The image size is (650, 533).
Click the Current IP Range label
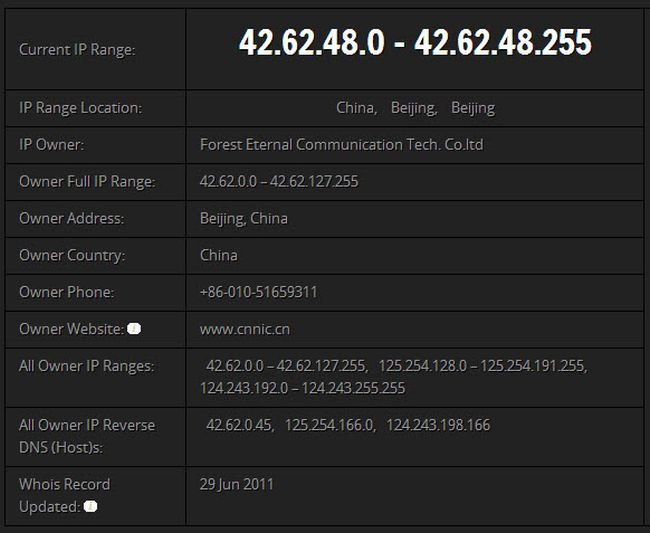click(77, 49)
